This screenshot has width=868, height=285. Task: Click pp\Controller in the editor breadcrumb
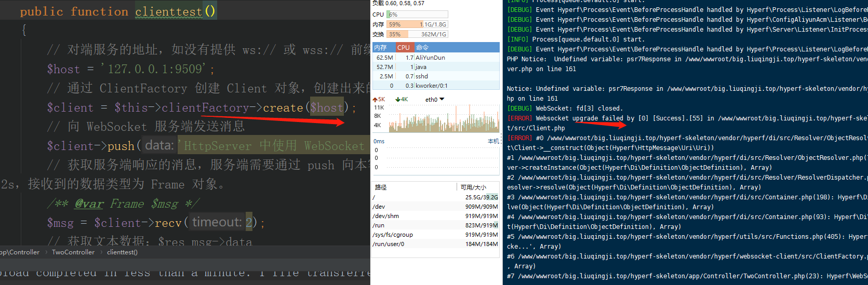[x=20, y=252]
